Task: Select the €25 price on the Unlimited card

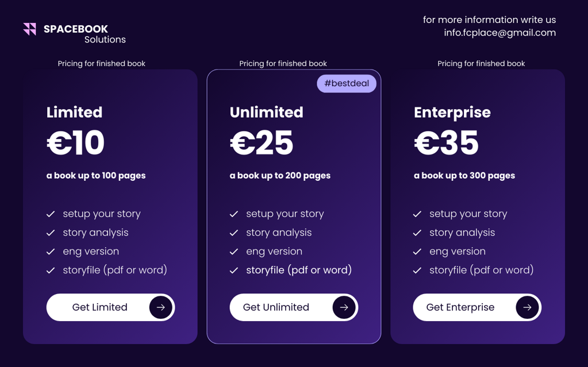Action: [x=262, y=143]
